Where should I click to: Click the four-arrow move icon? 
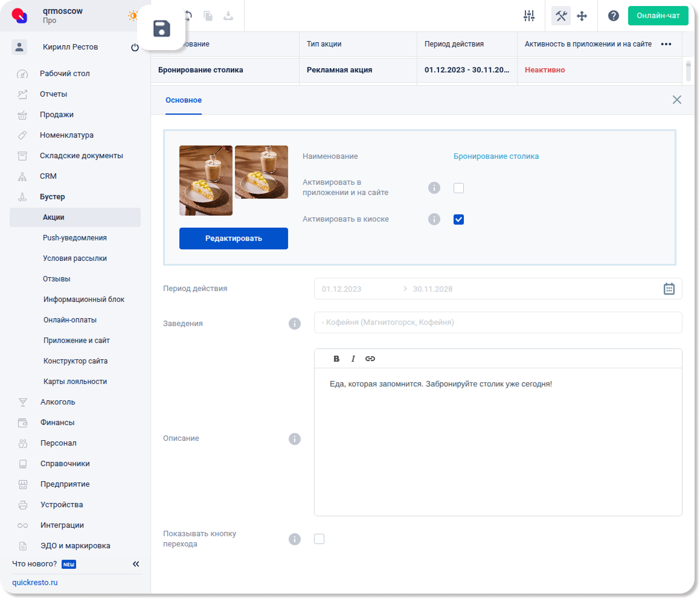click(582, 16)
